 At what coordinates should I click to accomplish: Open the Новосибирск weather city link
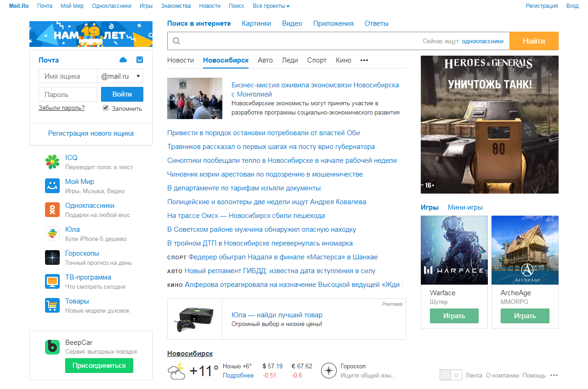(190, 354)
